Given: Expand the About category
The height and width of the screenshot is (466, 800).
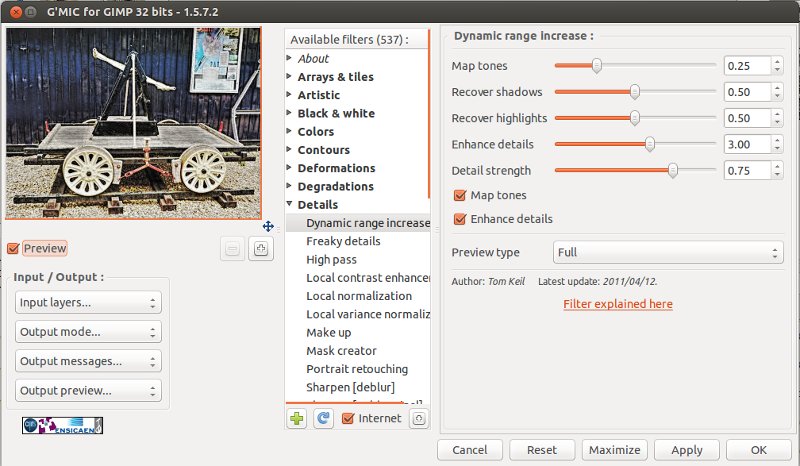Looking at the screenshot, I should 289,58.
